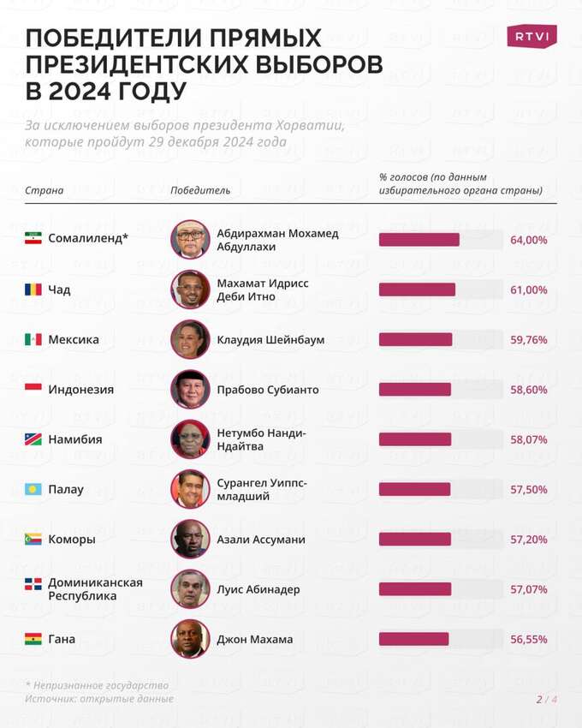The height and width of the screenshot is (728, 582).
Task: Click the Mexico flag icon
Action: [33, 339]
